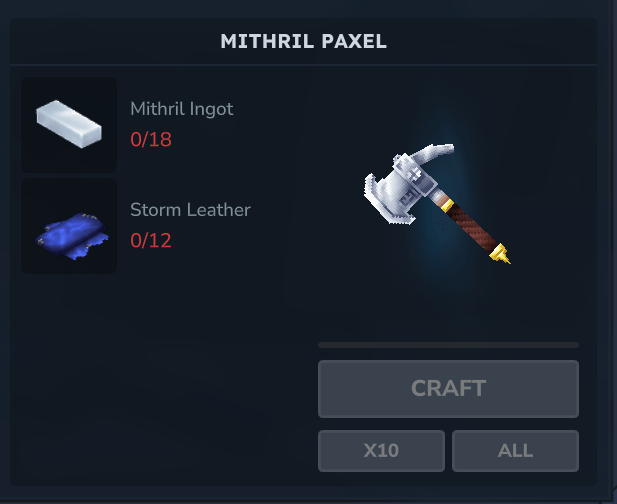Click the divider line below the title
Screen dimensions: 617x504
click(303, 64)
